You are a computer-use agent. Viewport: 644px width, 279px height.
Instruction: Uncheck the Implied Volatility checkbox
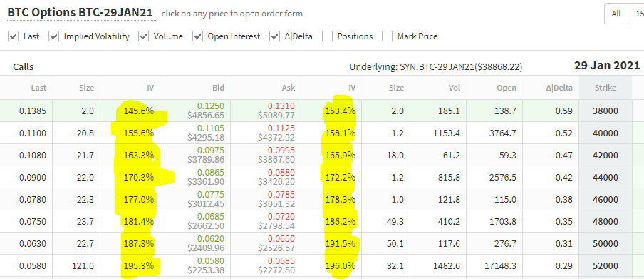coord(54,36)
